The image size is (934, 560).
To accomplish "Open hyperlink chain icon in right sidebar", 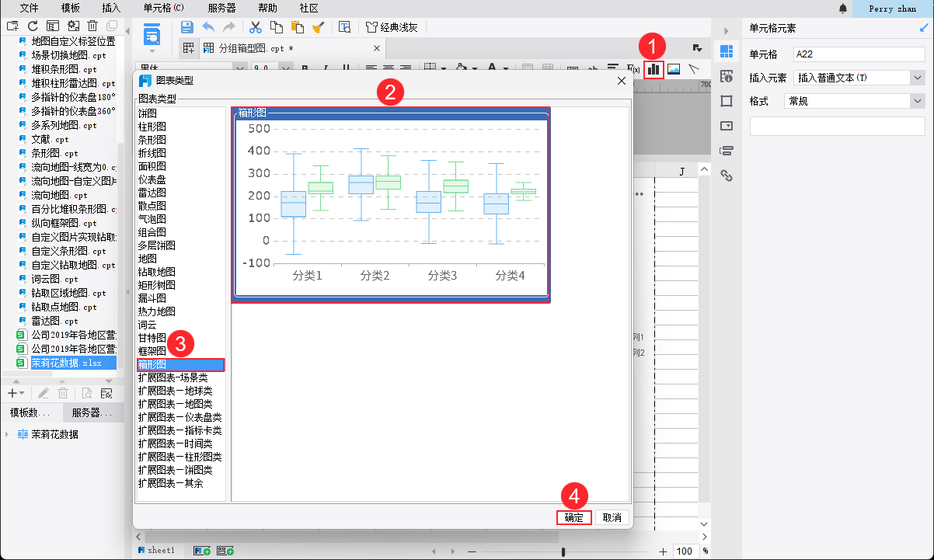I will point(727,175).
